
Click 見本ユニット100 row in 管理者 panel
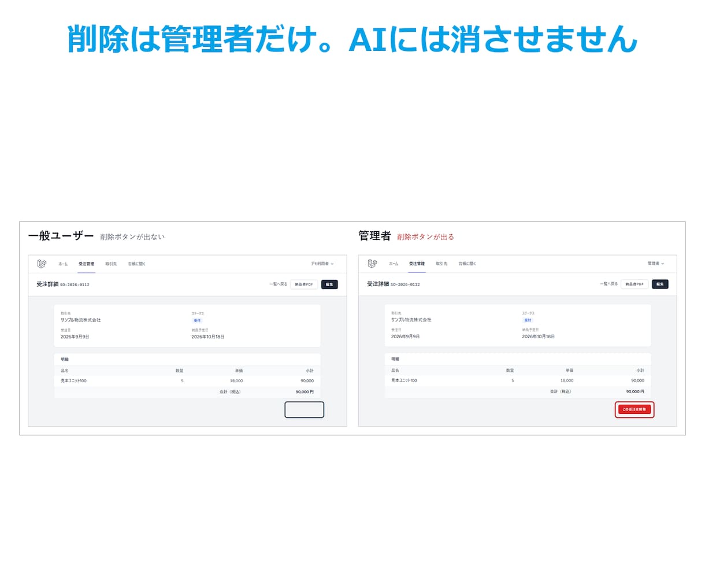click(x=518, y=380)
